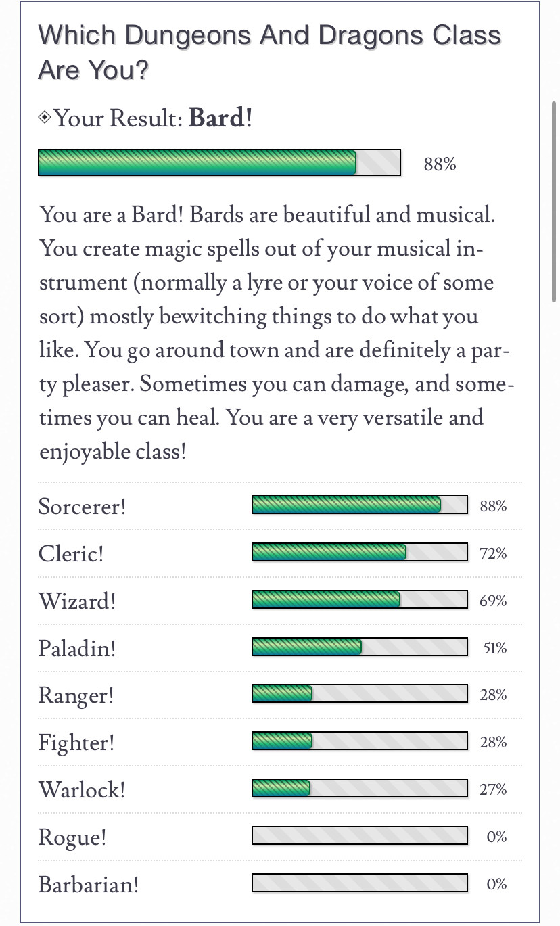Click the Cleric 72% progress bar
Image resolution: width=560 pixels, height=926 pixels.
(360, 553)
